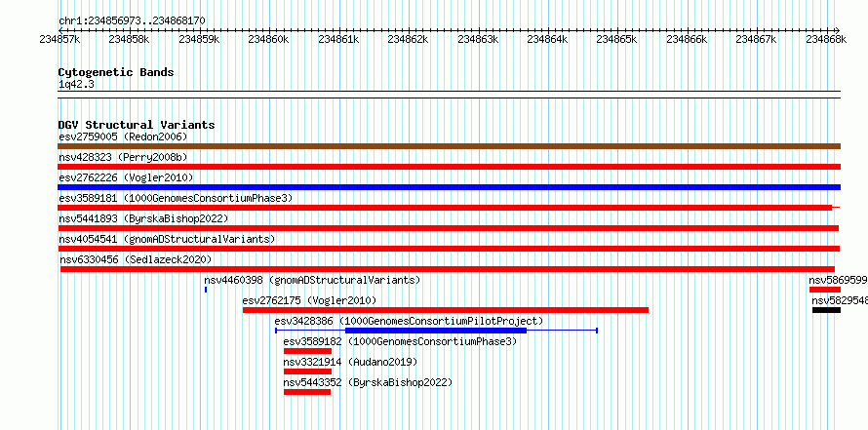Click the 234858k ruler tick label
868x430 pixels.
(x=129, y=39)
